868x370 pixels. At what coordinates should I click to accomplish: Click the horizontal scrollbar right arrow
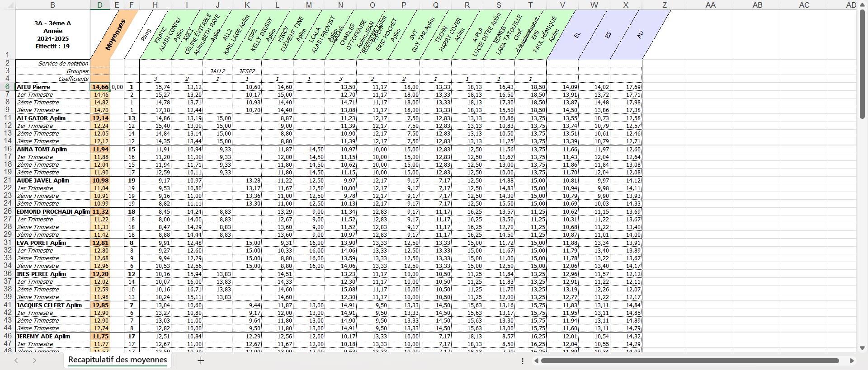pos(852,361)
